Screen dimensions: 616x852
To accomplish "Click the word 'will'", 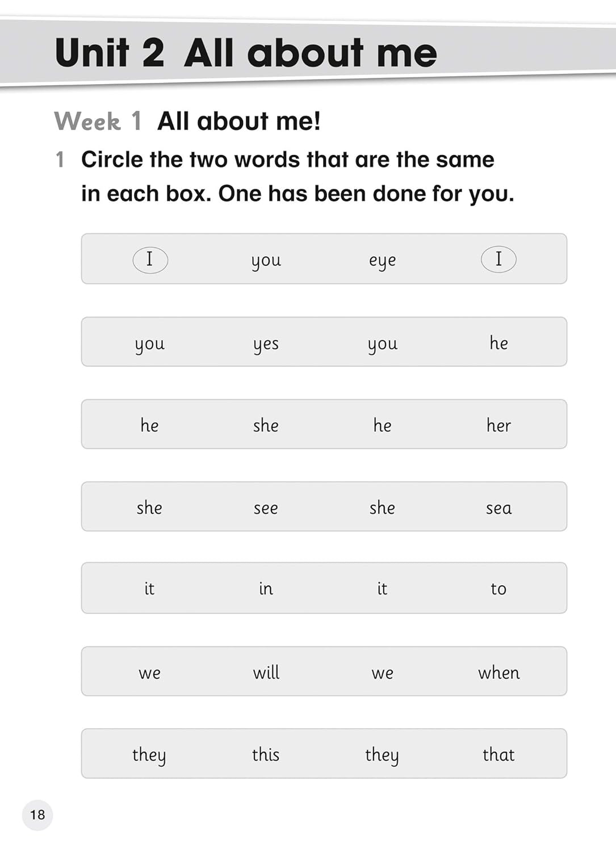I will pyautogui.click(x=266, y=673).
